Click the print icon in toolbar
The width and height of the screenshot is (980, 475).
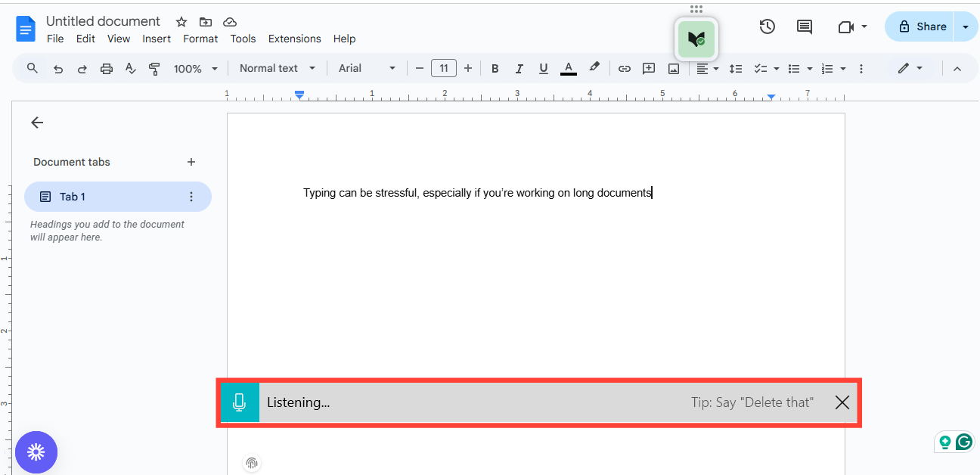(x=107, y=69)
